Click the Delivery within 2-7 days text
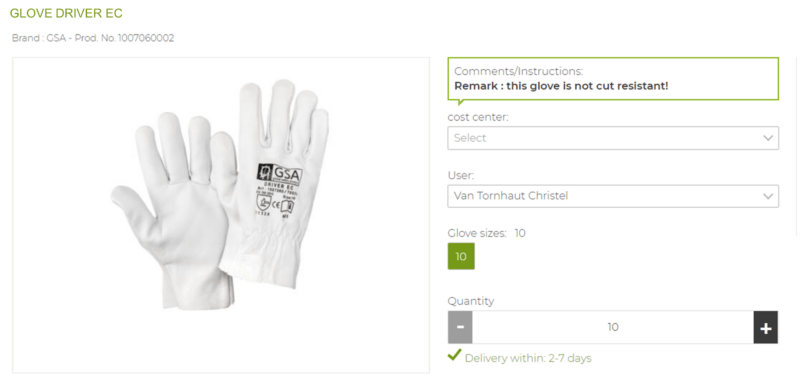This screenshot has width=800, height=379. 528,358
